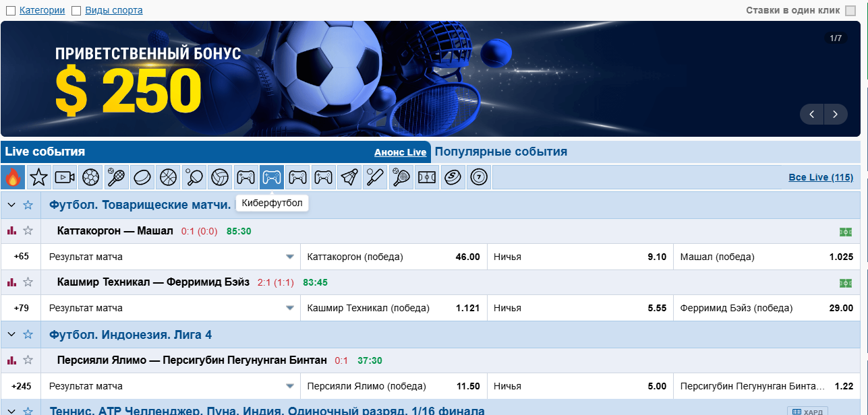
Task: Select the badminton shuttlecock filter
Action: [349, 177]
